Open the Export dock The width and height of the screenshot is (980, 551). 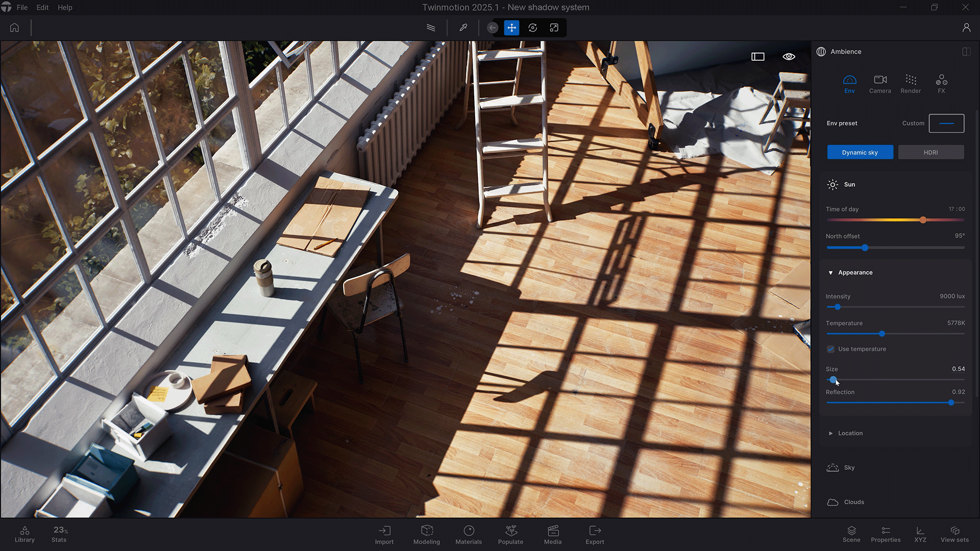595,535
